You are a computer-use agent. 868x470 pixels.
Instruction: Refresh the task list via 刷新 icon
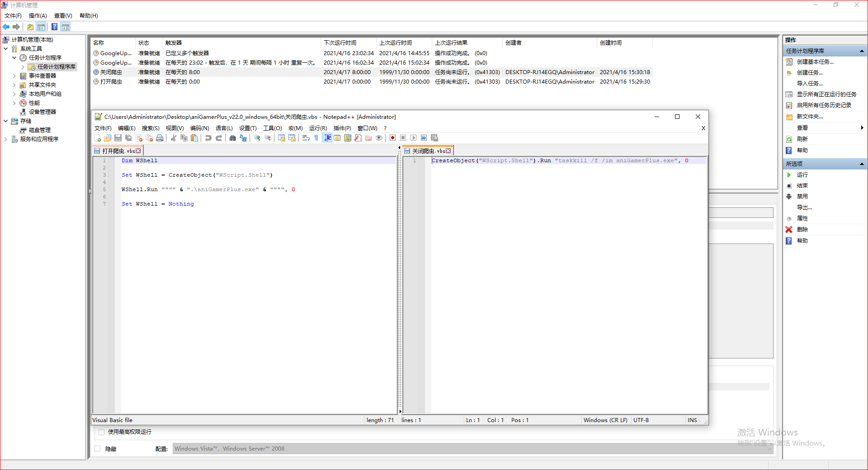pyautogui.click(x=802, y=139)
